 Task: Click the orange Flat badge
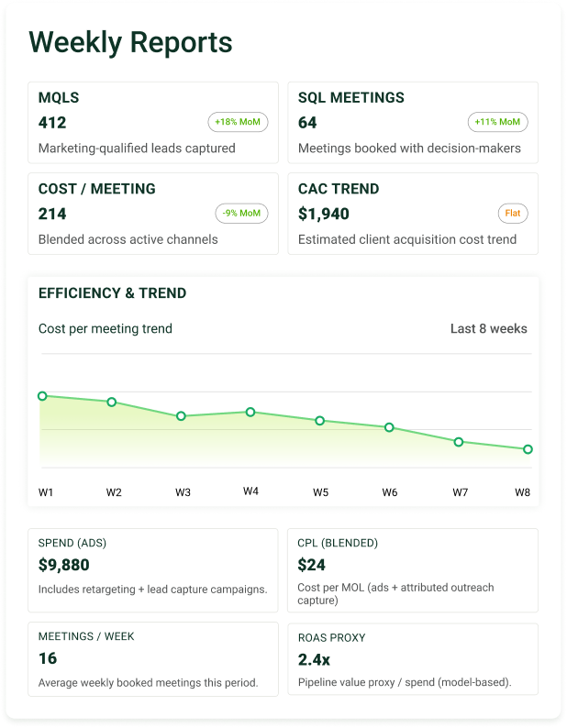(x=513, y=214)
